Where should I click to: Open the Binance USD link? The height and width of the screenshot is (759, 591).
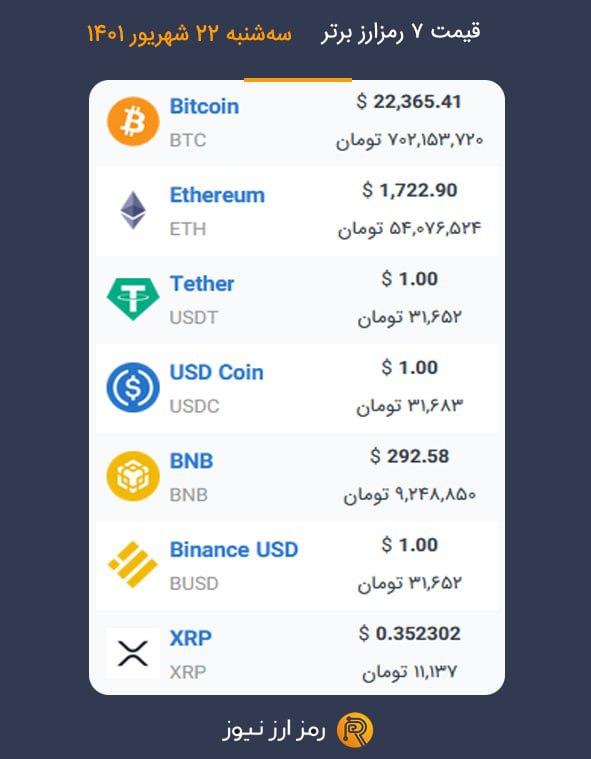pyautogui.click(x=234, y=549)
